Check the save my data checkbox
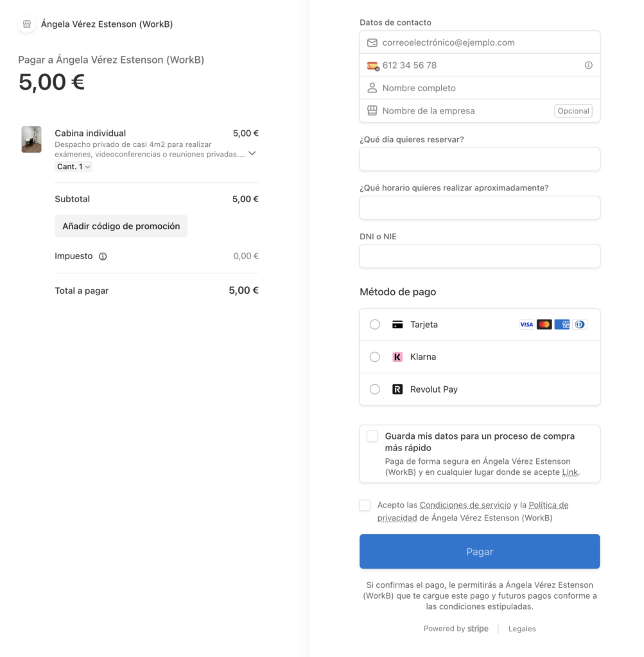644x657 pixels. point(372,436)
